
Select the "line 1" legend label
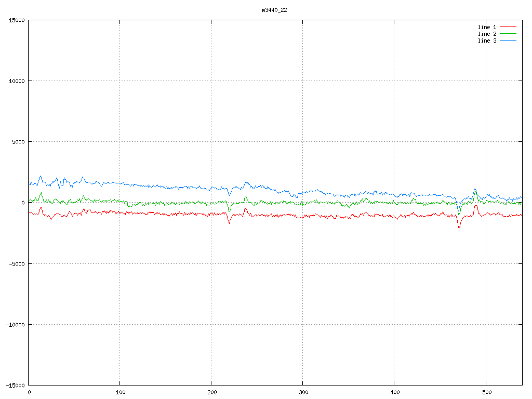[487, 26]
